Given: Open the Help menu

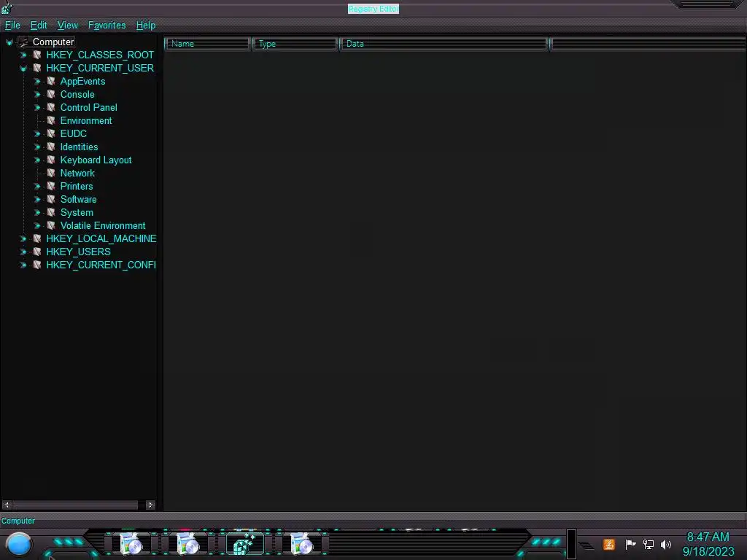Looking at the screenshot, I should (x=146, y=26).
